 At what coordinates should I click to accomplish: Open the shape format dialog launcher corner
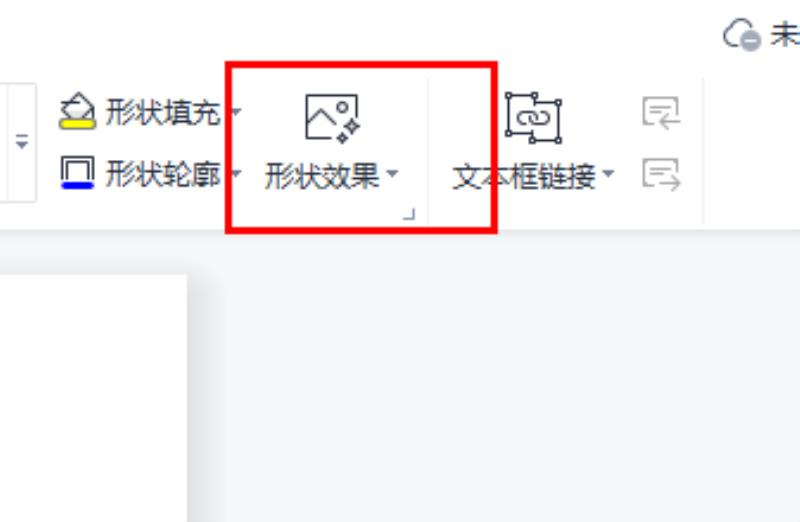tap(409, 214)
